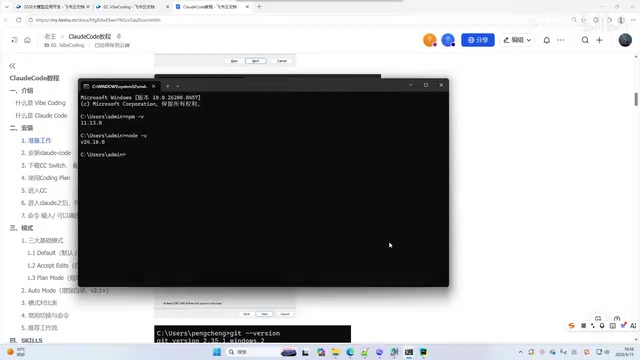Click the terminal prompt C:\Users\admin>
Screen dimensions: 640x360
tap(103, 155)
